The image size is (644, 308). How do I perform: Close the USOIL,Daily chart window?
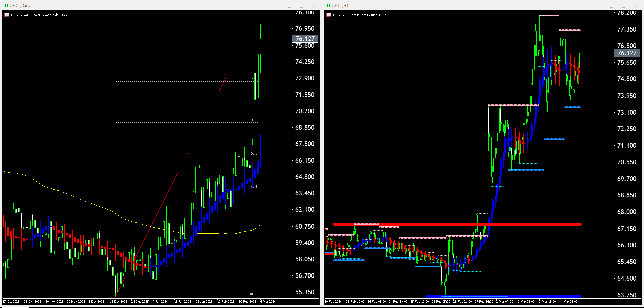click(x=313, y=6)
